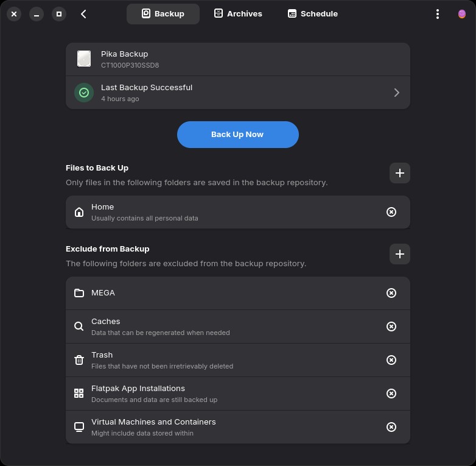Maximize the Pika Backup window
The image size is (476, 466).
coord(58,14)
